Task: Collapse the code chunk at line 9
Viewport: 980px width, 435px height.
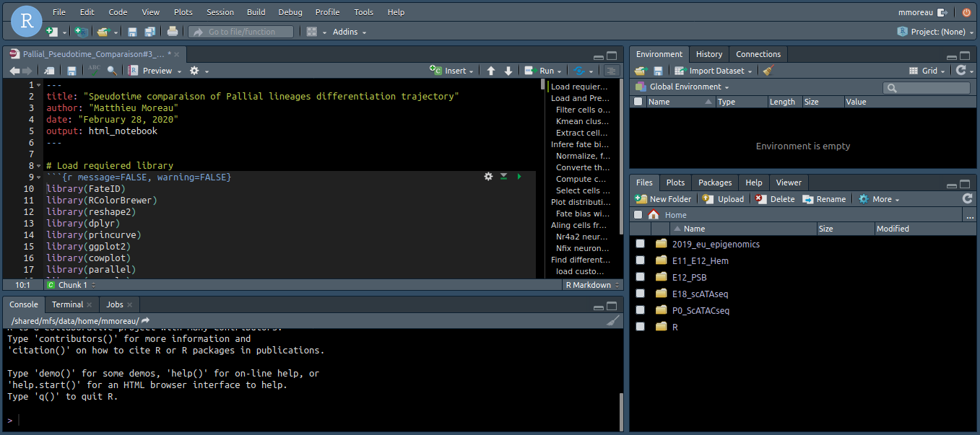Action: point(38,177)
